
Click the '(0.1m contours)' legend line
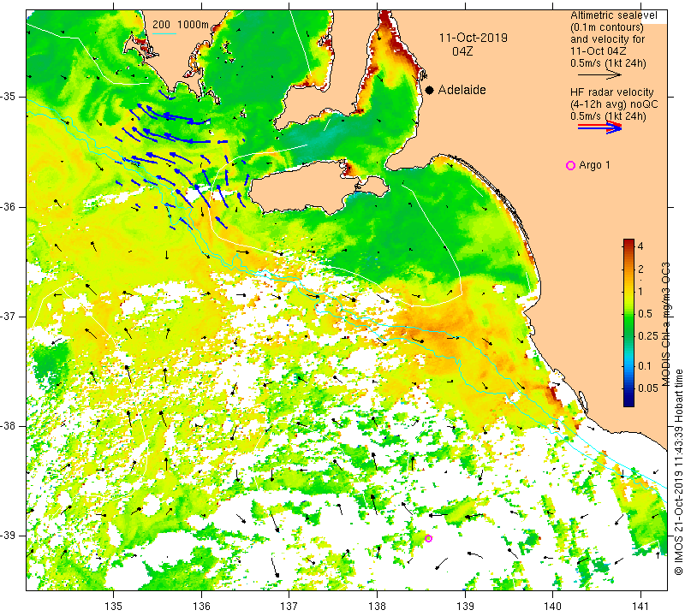pos(607,27)
